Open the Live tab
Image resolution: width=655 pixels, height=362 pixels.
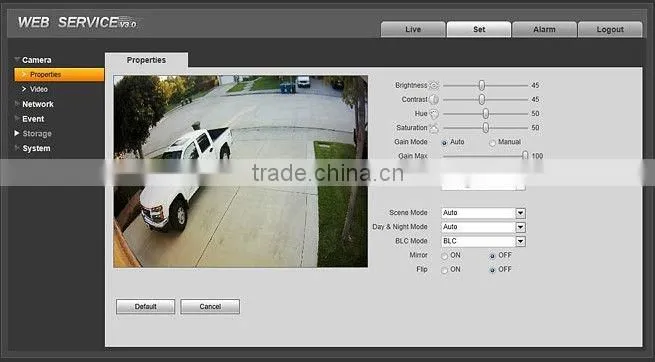pyautogui.click(x=413, y=29)
